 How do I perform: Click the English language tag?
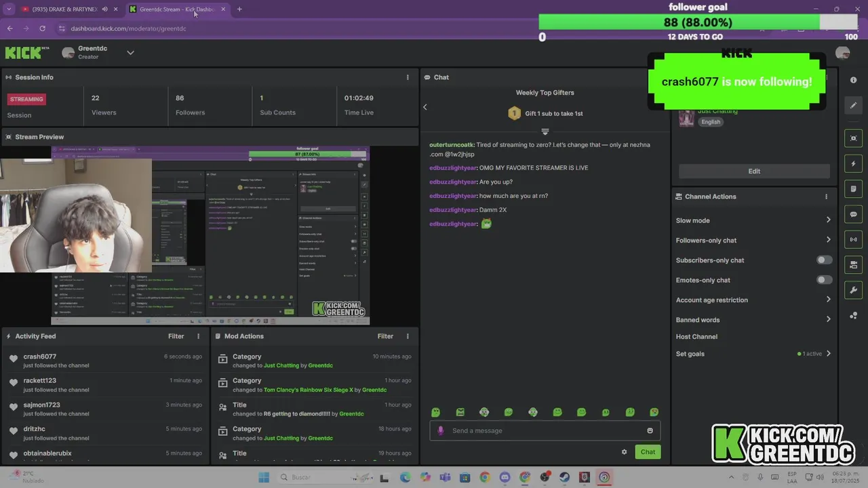pos(711,122)
